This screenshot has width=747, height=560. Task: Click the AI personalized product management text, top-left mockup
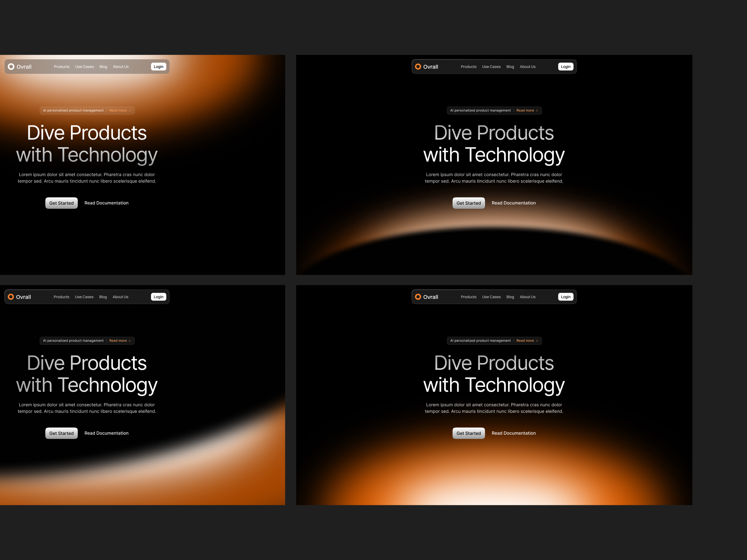(x=73, y=110)
